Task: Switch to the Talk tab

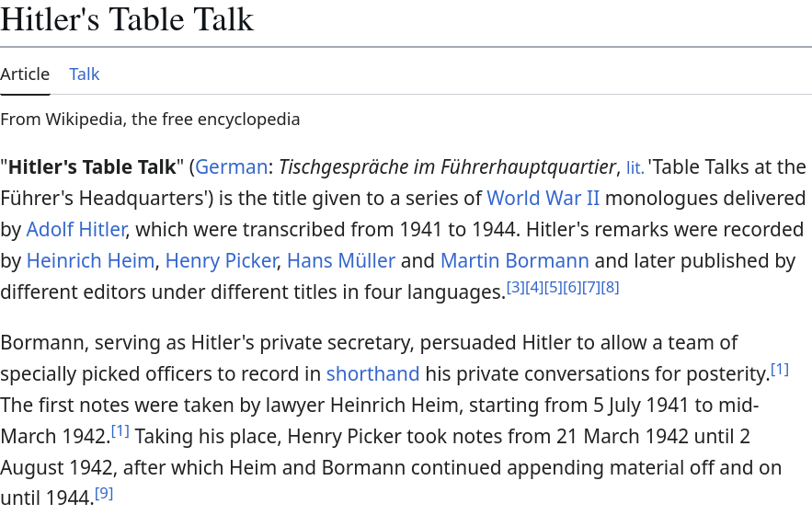Action: pyautogui.click(x=85, y=74)
